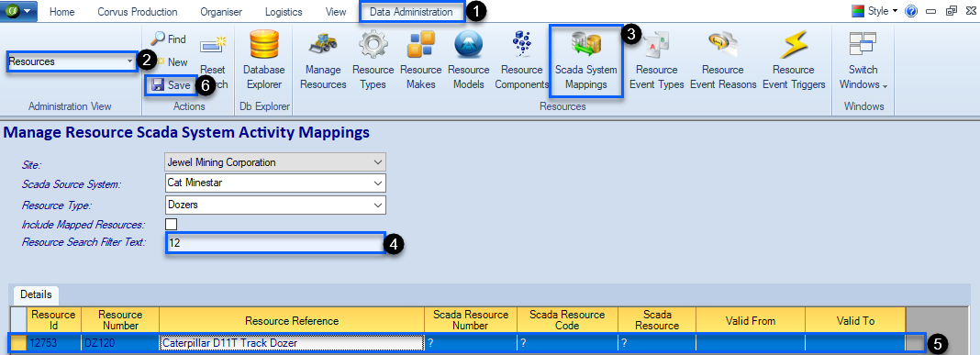Switch to the Organiser tab
Image resolution: width=980 pixels, height=355 pixels.
click(x=221, y=12)
